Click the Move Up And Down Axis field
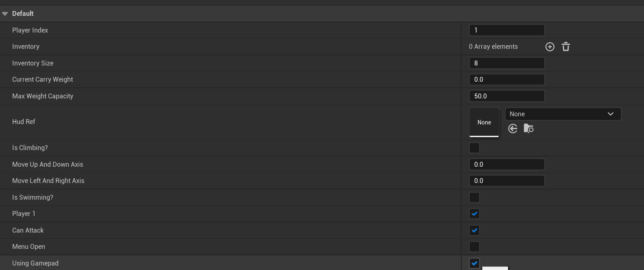Screen dimensions: 644x270 coord(506,165)
